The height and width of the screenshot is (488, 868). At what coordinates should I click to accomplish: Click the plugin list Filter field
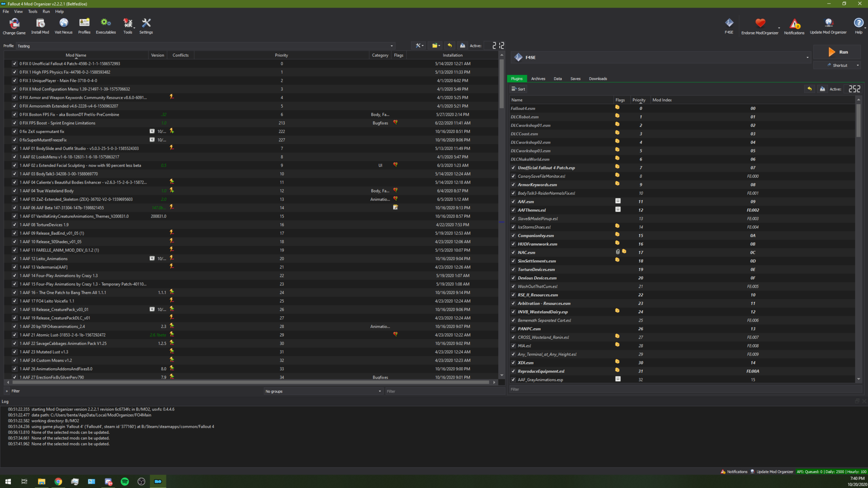pos(685,389)
